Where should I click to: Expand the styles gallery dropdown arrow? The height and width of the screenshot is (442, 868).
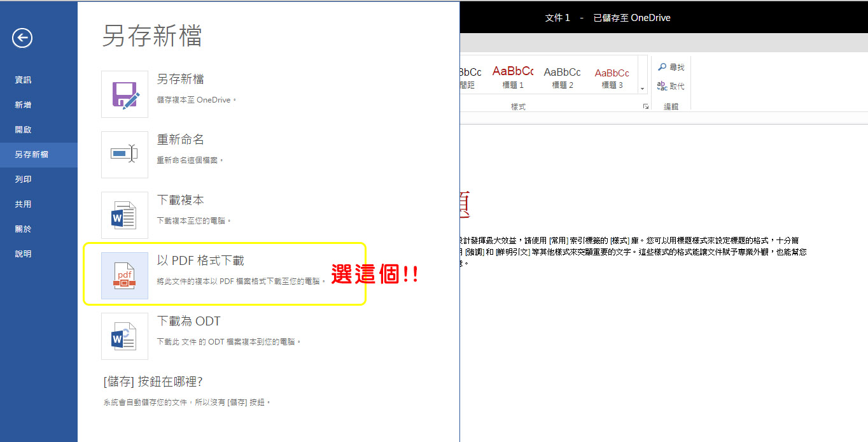(642, 89)
